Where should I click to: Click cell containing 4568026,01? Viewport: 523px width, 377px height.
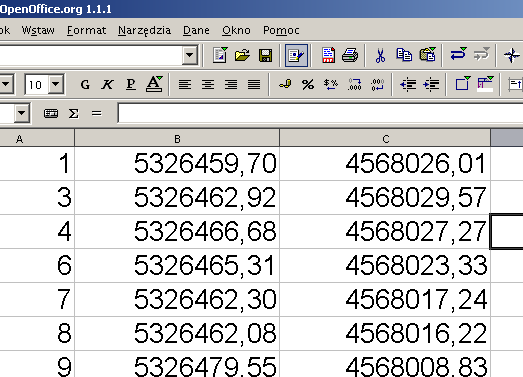click(x=385, y=163)
